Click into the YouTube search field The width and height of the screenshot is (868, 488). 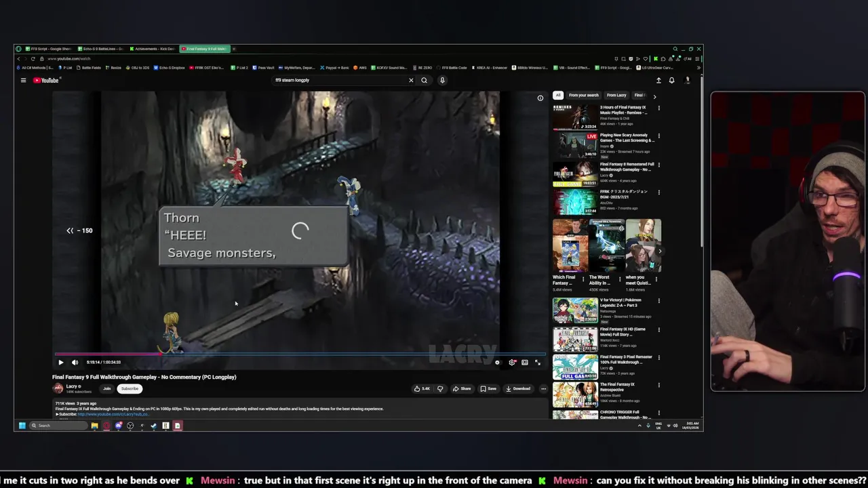pos(339,80)
